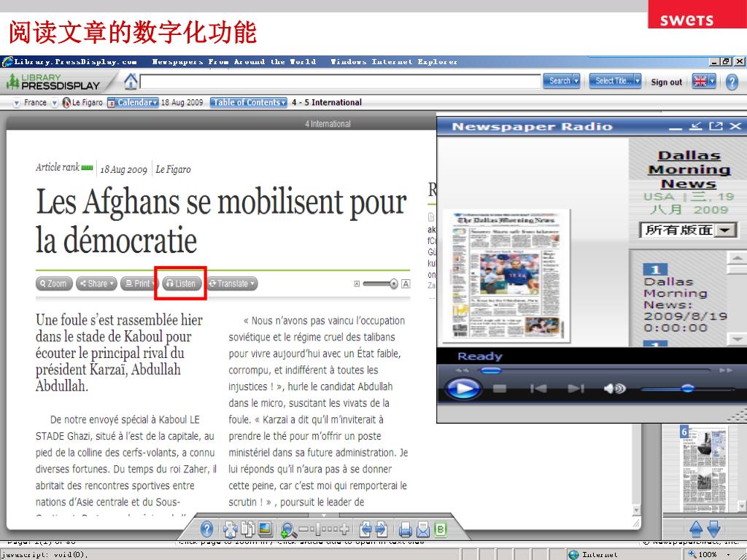
Task: Expand the France country dropdown
Action: [x=17, y=102]
